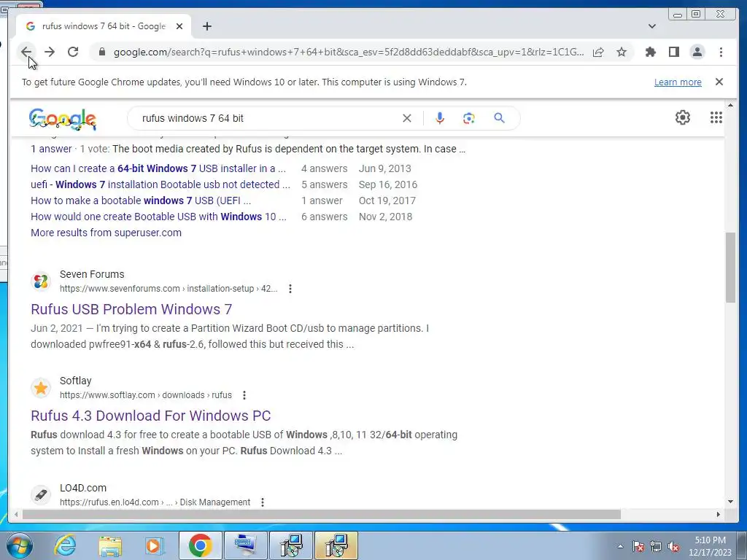This screenshot has height=560, width=747.
Task: Submit the search with the magnifier icon
Action: point(499,118)
